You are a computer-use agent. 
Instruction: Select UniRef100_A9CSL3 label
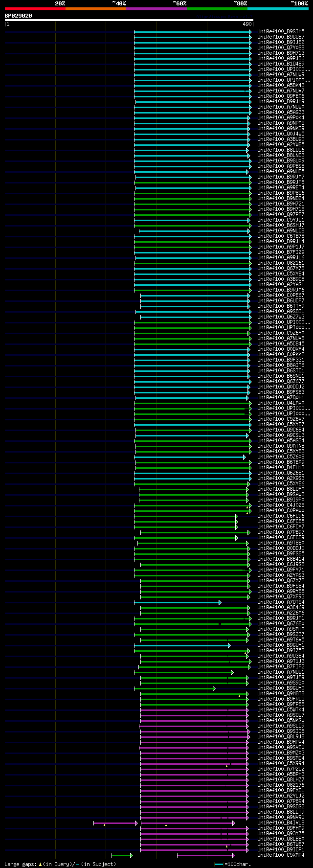[281, 435]
